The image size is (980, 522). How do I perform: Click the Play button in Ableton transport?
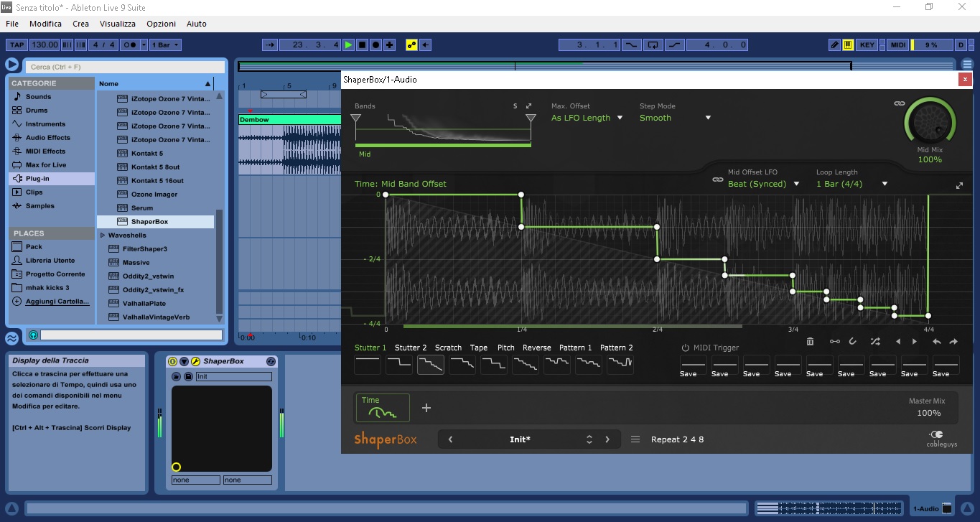(x=348, y=45)
